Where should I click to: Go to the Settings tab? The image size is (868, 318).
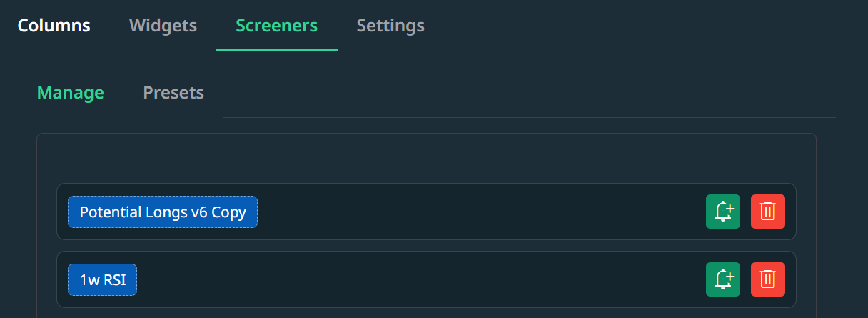[390, 26]
